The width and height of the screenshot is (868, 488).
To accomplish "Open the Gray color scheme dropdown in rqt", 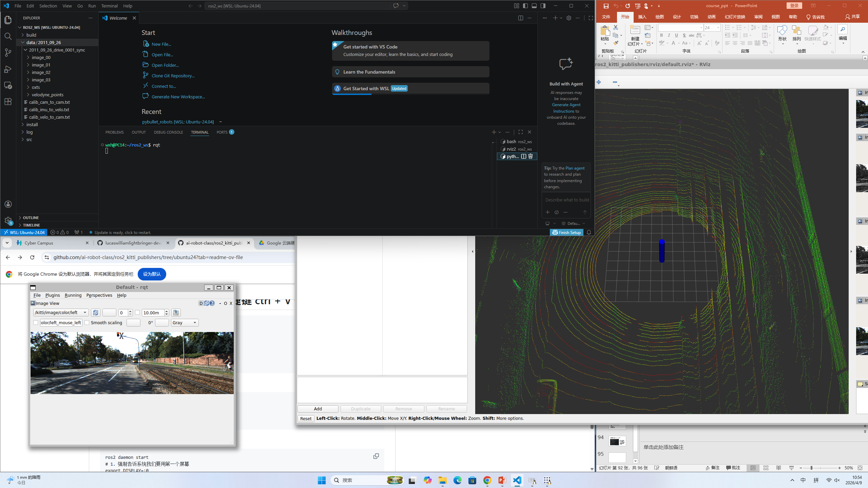I will (185, 323).
